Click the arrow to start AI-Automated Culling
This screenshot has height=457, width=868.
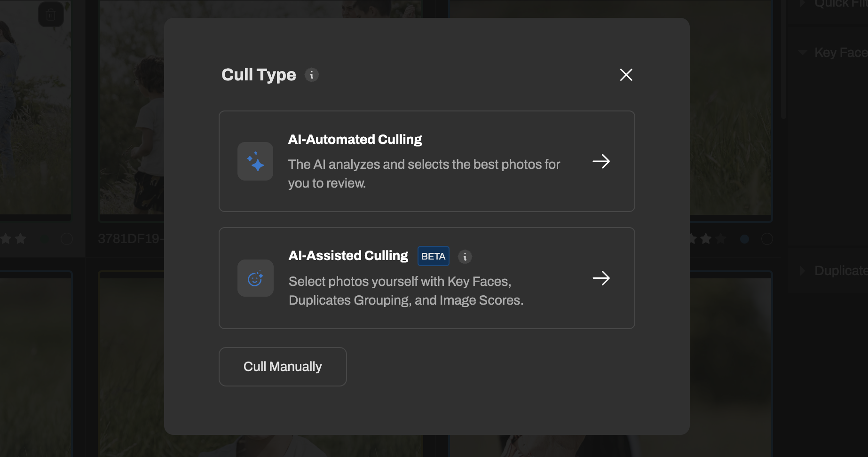coord(601,161)
